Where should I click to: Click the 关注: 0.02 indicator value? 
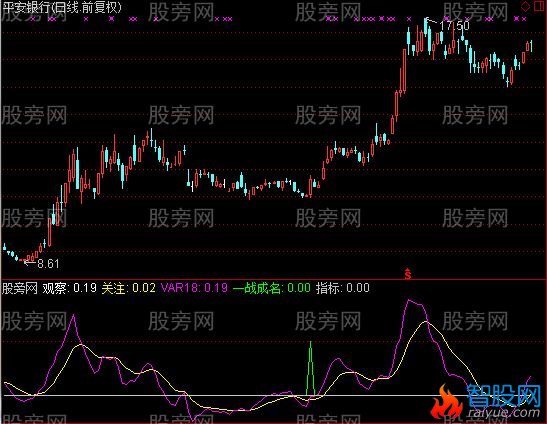tap(128, 288)
